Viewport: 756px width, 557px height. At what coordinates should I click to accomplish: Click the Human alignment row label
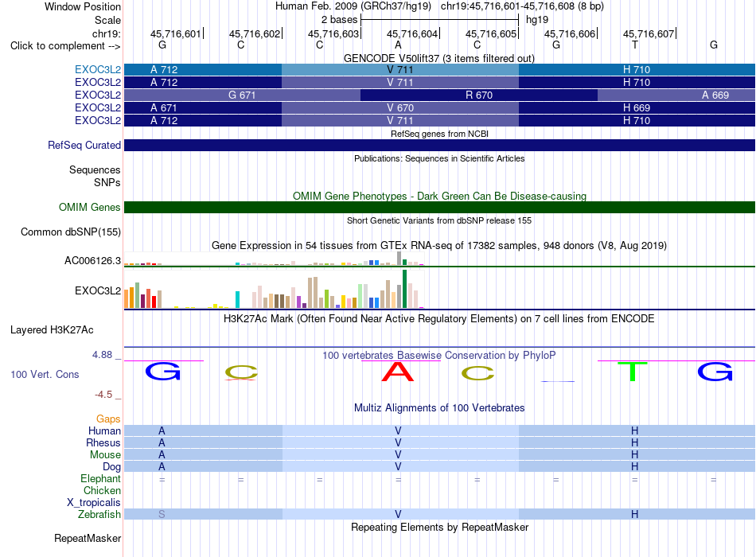[x=104, y=431]
